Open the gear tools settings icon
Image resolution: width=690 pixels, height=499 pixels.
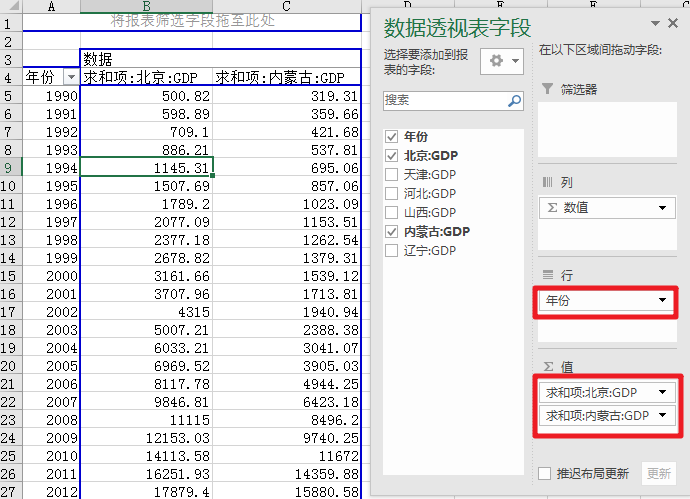[x=502, y=61]
